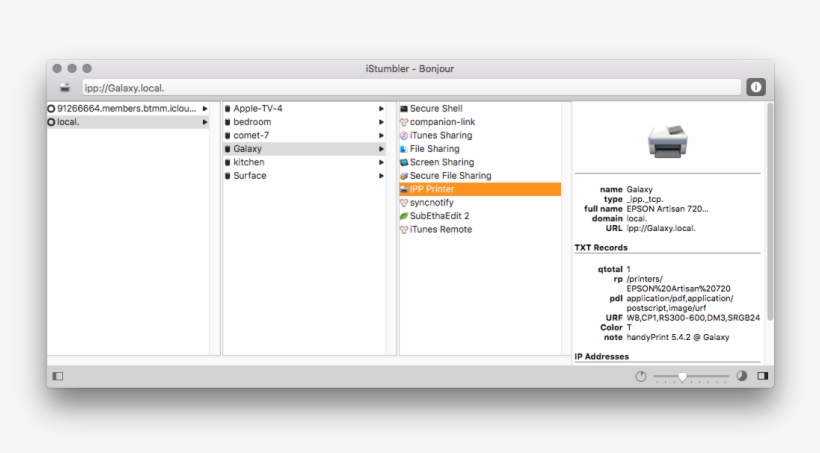820x453 pixels.
Task: Click the circle icon beside 91266664.members.btmm
Action: coord(51,109)
